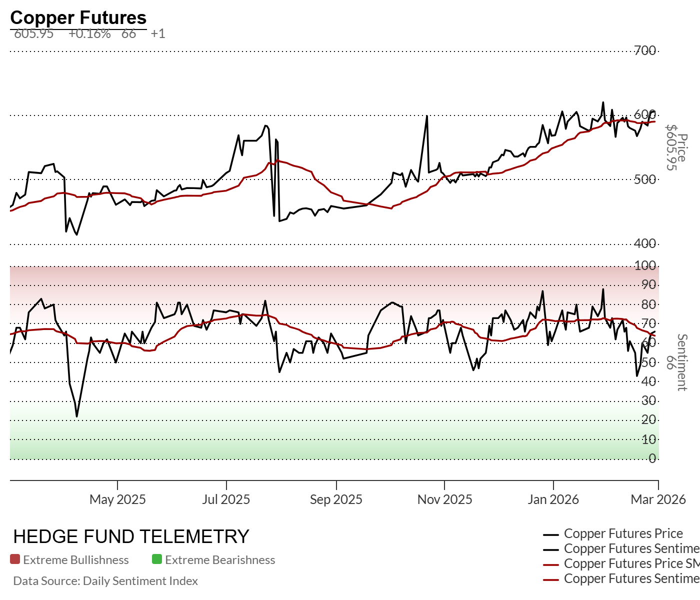The image size is (700, 600).
Task: Click the green Extreme Bearishness swatch
Action: pos(157,559)
